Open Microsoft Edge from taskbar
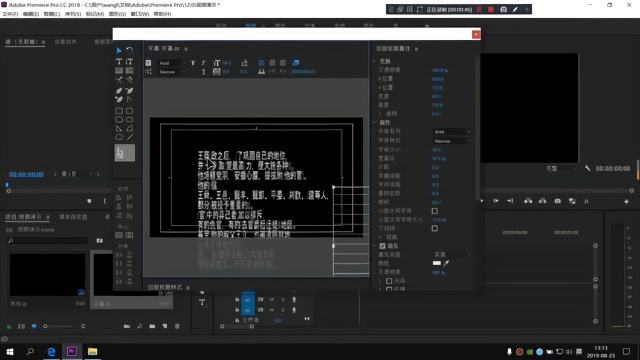640x360 pixels. click(x=51, y=351)
